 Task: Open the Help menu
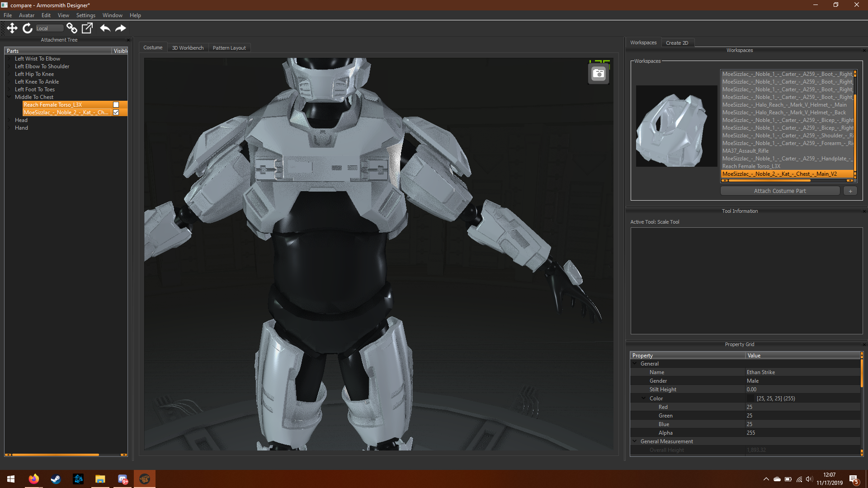tap(135, 15)
